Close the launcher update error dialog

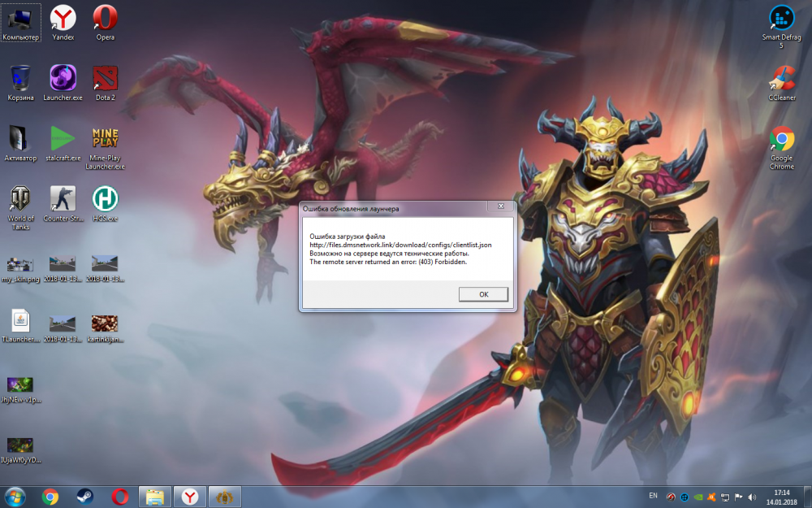[500, 208]
